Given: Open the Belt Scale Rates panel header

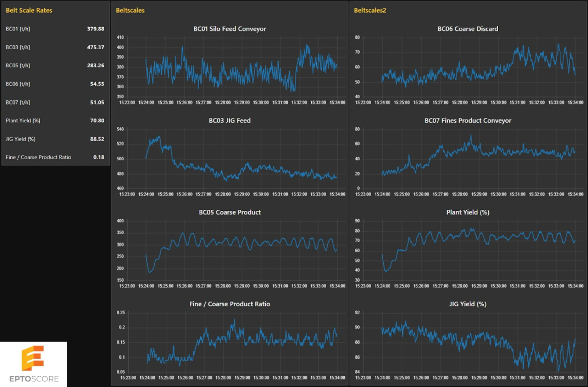Looking at the screenshot, I should click(x=29, y=10).
